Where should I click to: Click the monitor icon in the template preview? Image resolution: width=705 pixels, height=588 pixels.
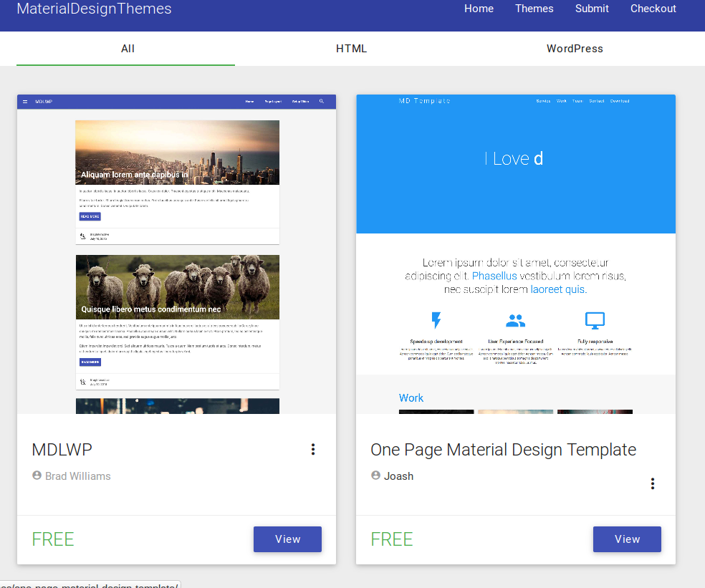(595, 321)
